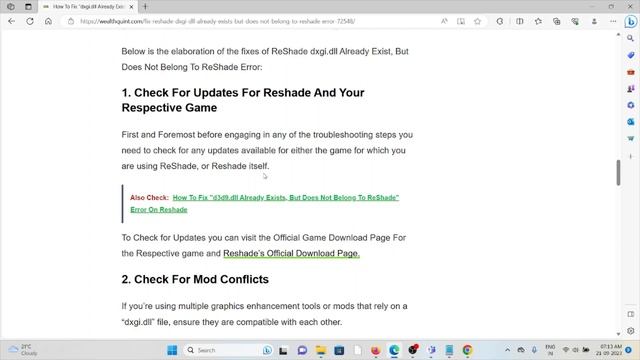Viewport: 640px width, 360px height.
Task: Add a sidebar app with plus icon
Action: pos(631,156)
